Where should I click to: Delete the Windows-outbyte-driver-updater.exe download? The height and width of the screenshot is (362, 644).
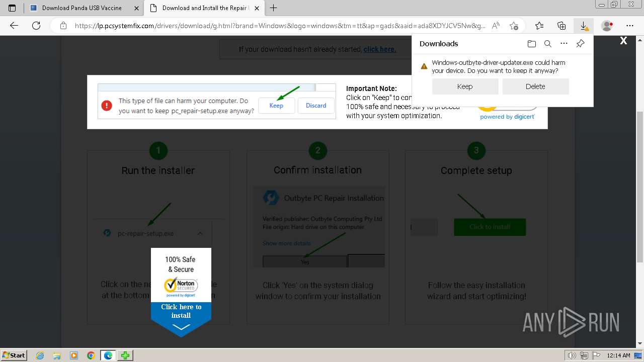(535, 86)
